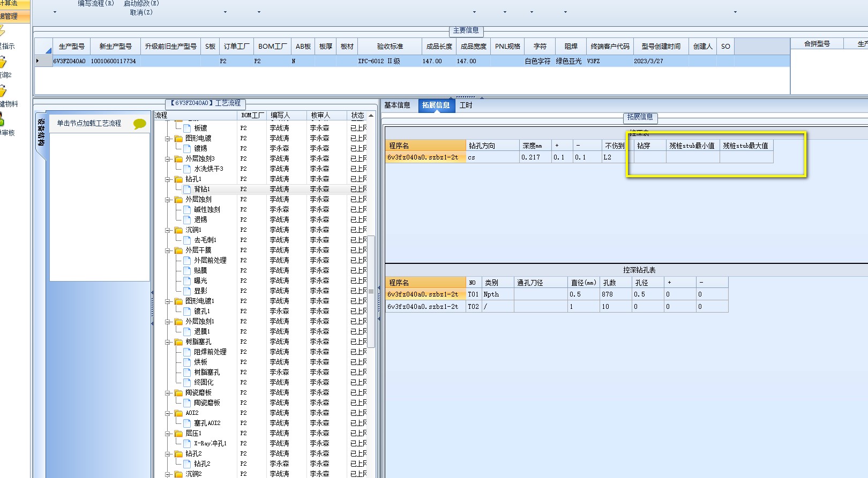The image size is (868, 478).
Task: Click the 树脂塞孔 folder icon
Action: tap(178, 342)
